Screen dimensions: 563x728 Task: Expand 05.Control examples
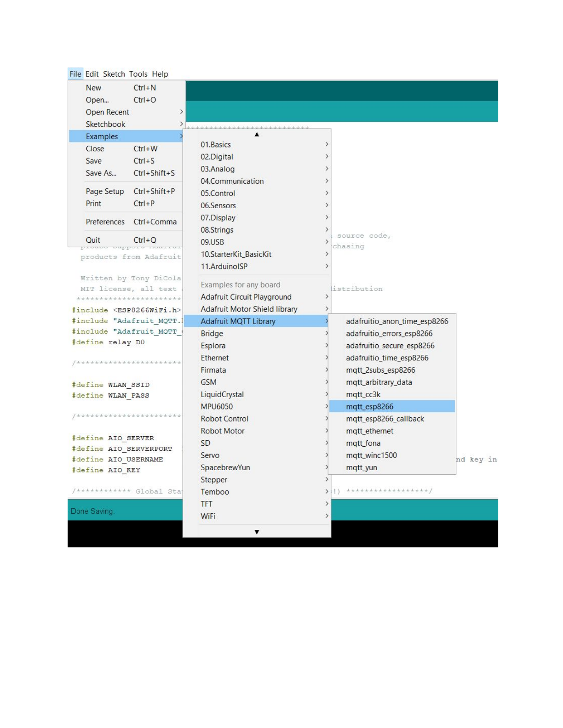257,193
